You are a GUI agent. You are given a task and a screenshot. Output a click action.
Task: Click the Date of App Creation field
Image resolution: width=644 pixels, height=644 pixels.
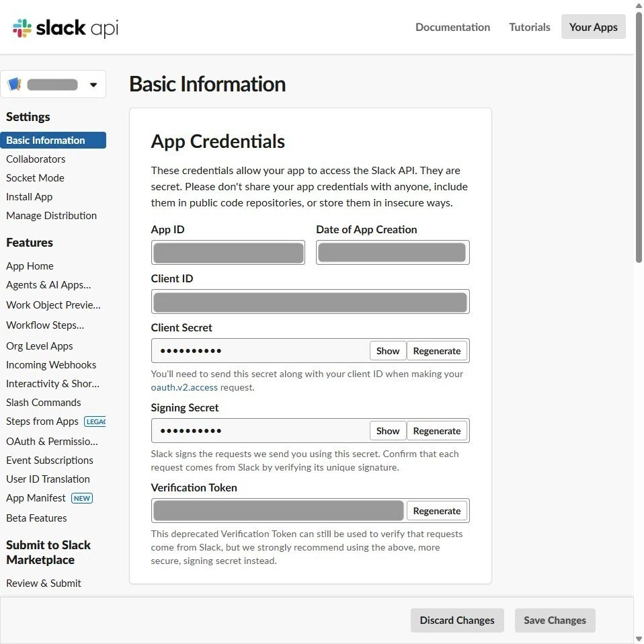(393, 253)
